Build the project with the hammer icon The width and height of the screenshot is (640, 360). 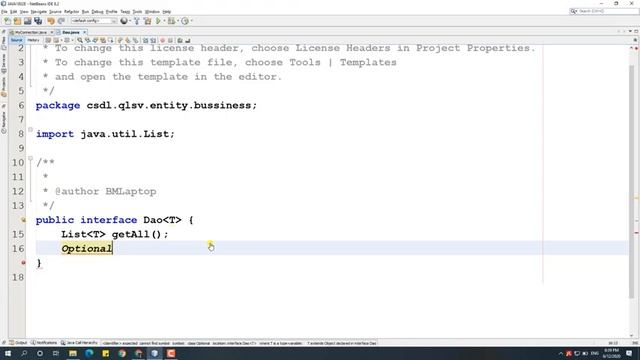(137, 21)
